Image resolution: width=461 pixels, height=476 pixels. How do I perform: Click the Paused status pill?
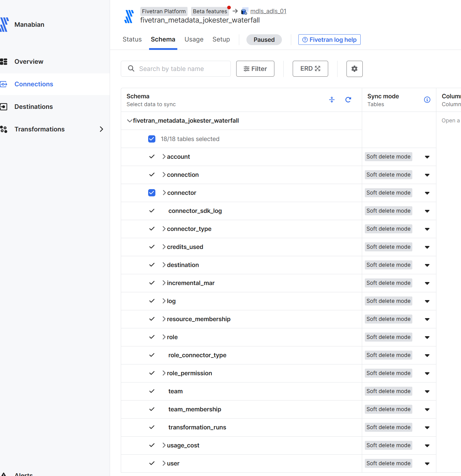[264, 40]
